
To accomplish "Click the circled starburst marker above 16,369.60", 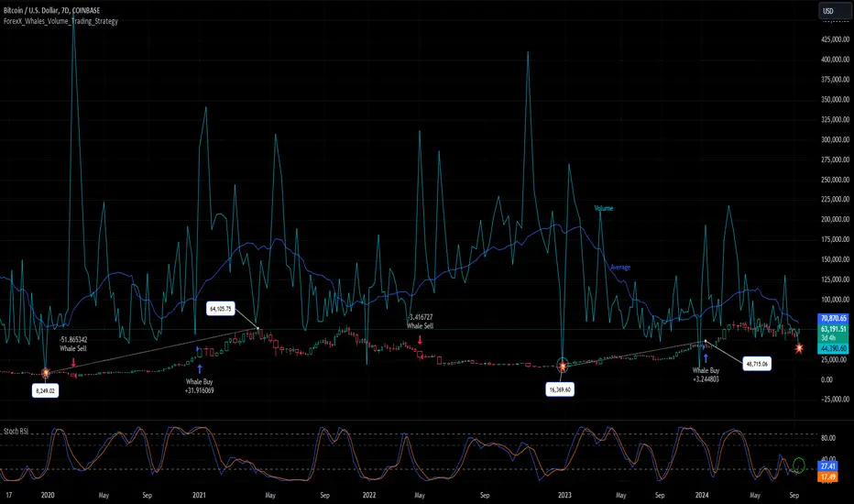I will click(x=563, y=366).
